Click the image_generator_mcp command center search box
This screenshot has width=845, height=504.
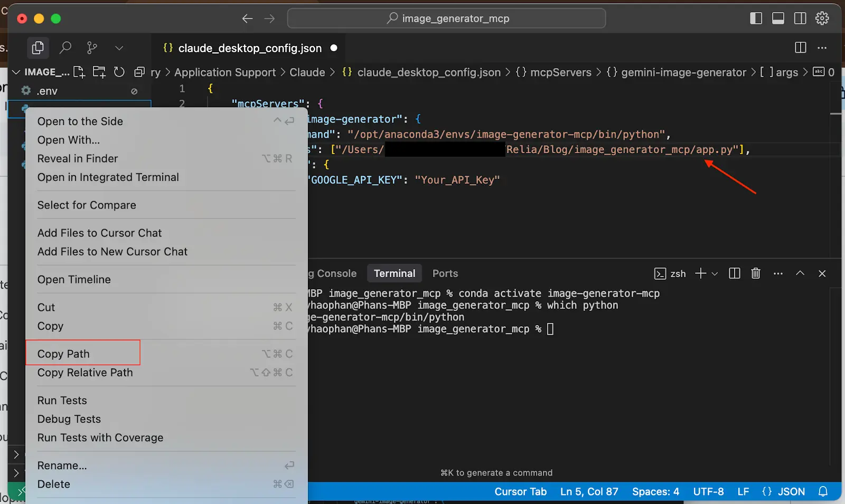click(447, 18)
